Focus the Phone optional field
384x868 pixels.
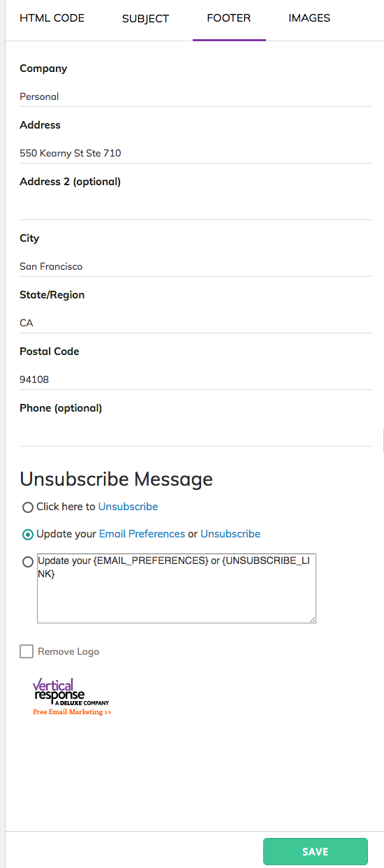click(x=195, y=436)
